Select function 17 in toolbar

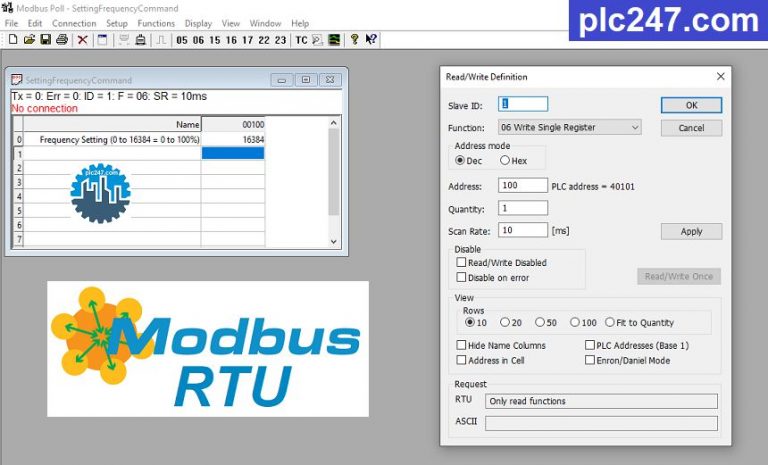pos(247,40)
